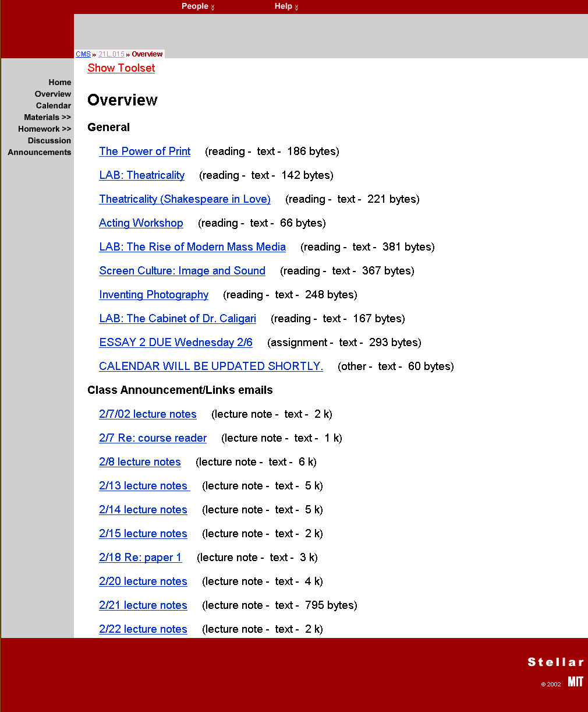Screen dimensions: 588x712
Task: Click the MIT logo in footer
Action: 575,682
